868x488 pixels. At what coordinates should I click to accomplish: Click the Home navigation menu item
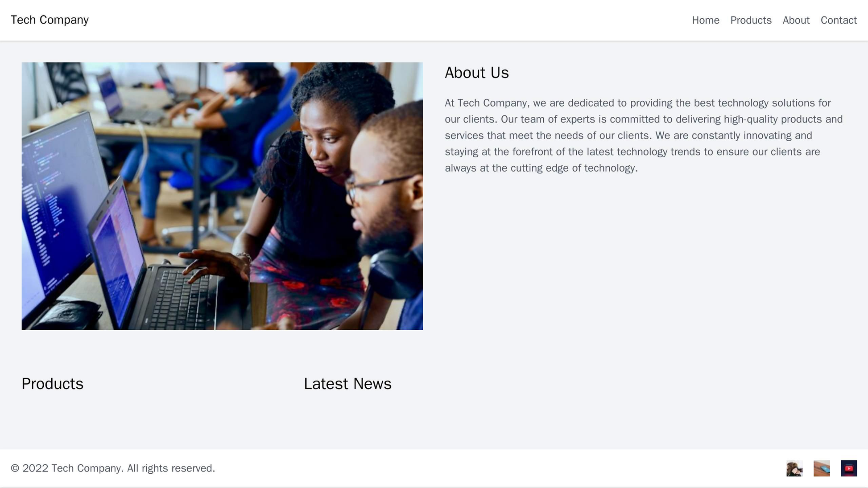pyautogui.click(x=706, y=20)
